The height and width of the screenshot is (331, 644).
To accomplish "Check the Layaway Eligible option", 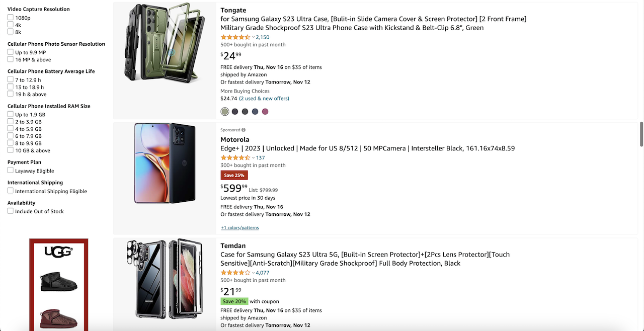I will 11,171.
